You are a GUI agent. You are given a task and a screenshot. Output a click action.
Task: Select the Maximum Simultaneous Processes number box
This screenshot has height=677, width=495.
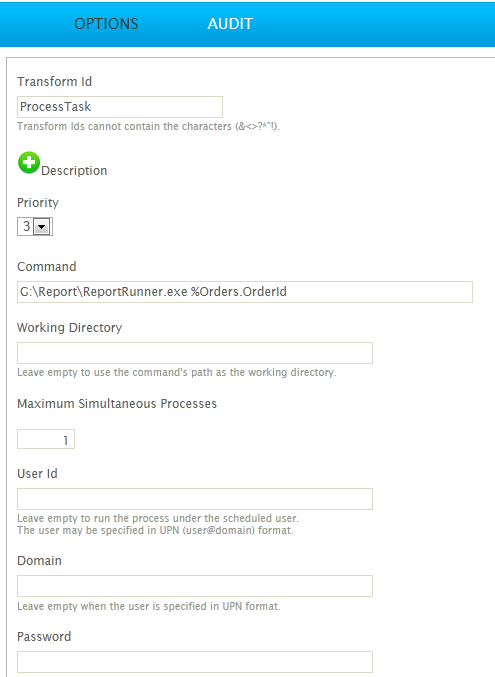46,439
